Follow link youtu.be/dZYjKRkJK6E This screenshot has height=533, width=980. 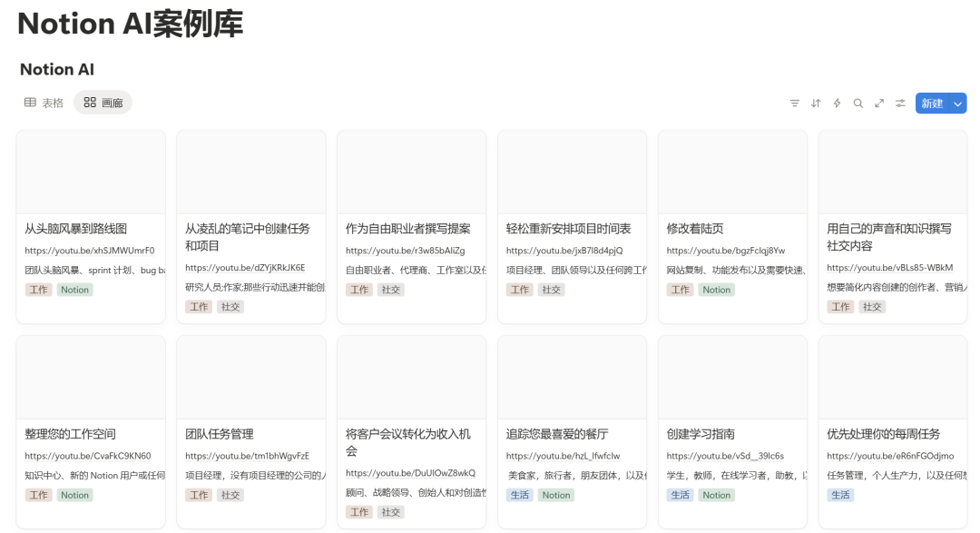click(x=245, y=267)
